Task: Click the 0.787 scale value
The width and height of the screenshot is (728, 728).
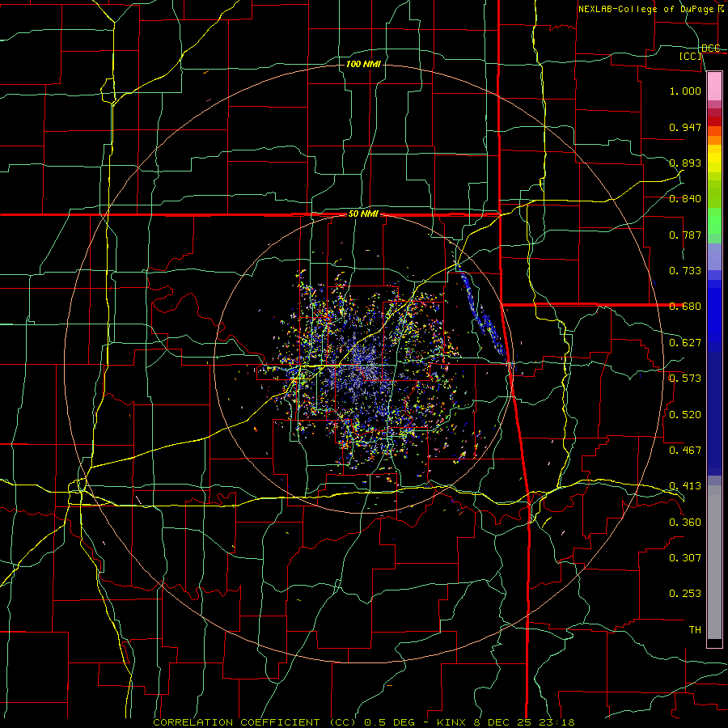Action: 685,235
